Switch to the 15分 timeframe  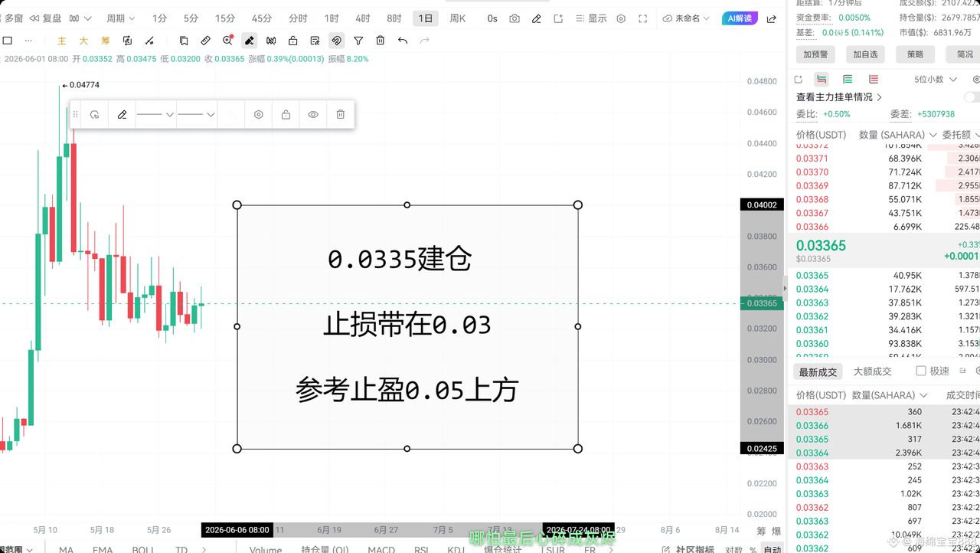pos(225,18)
